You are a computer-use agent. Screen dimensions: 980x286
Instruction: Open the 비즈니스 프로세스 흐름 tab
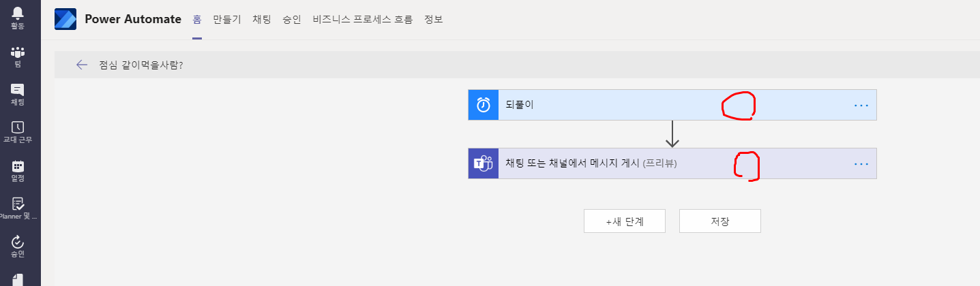click(x=363, y=19)
